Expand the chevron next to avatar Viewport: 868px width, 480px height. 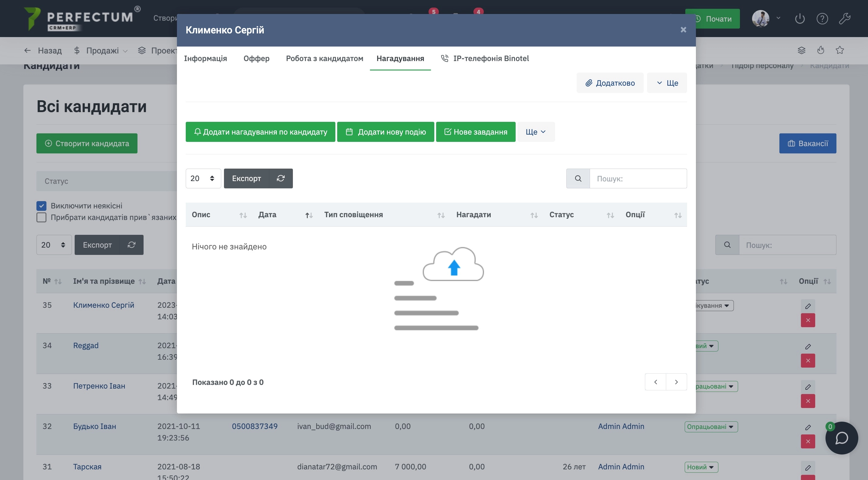778,18
